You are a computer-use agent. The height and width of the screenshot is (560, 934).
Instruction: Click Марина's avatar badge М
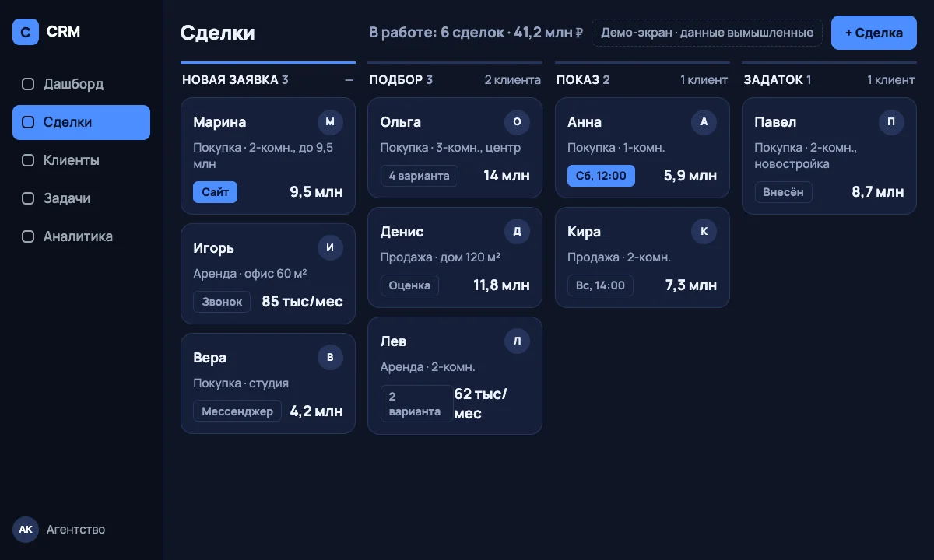coord(330,122)
